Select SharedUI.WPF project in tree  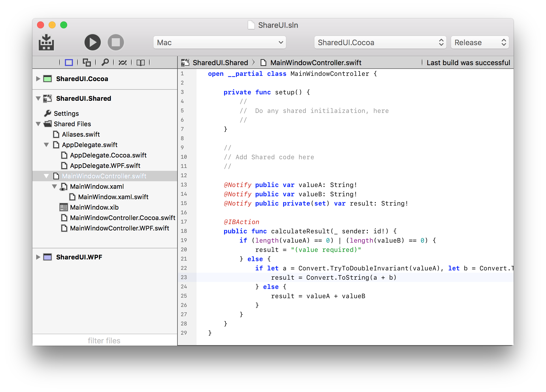[79, 257]
